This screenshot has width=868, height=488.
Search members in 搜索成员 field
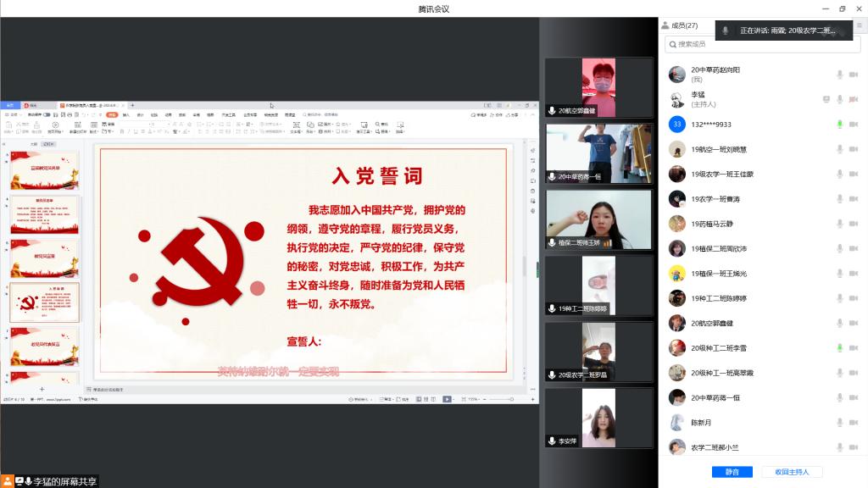pyautogui.click(x=763, y=44)
